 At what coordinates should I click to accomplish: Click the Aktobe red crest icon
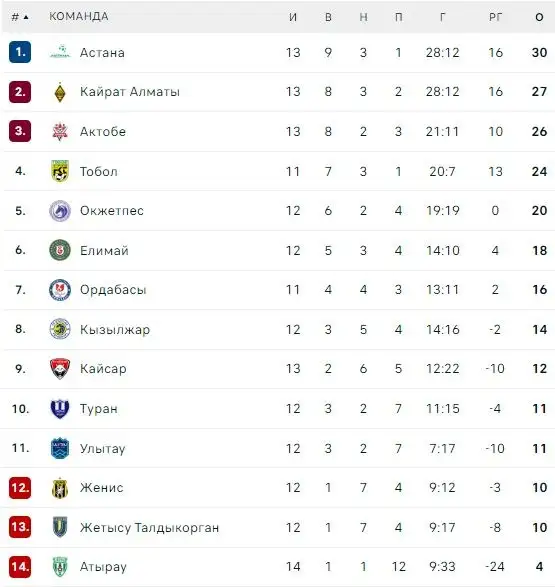pos(60,131)
